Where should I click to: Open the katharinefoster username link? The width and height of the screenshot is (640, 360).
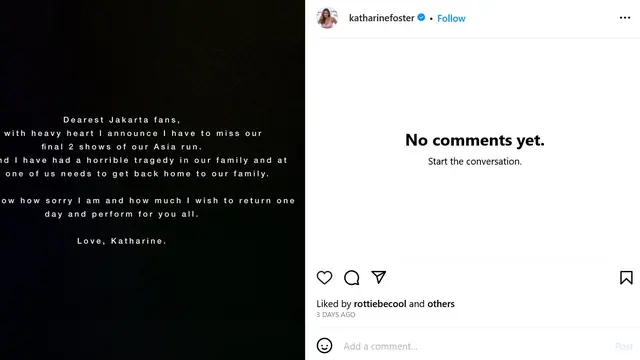[x=382, y=18]
